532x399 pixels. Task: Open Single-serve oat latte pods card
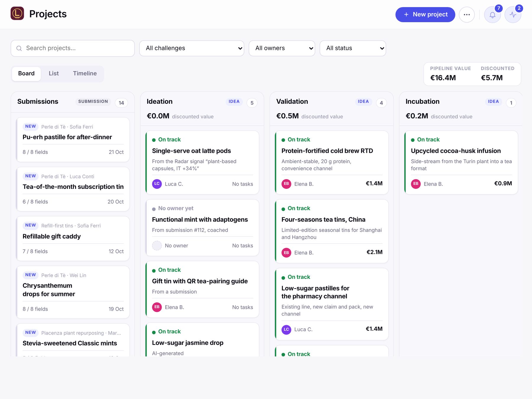pos(202,163)
